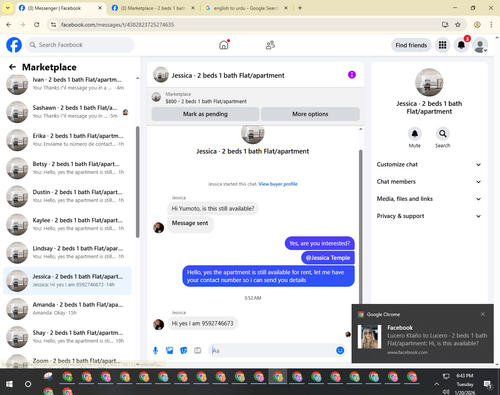The height and width of the screenshot is (395, 500).
Task: Open Betsy's apartment conversation
Action: pyautogui.click(x=67, y=168)
